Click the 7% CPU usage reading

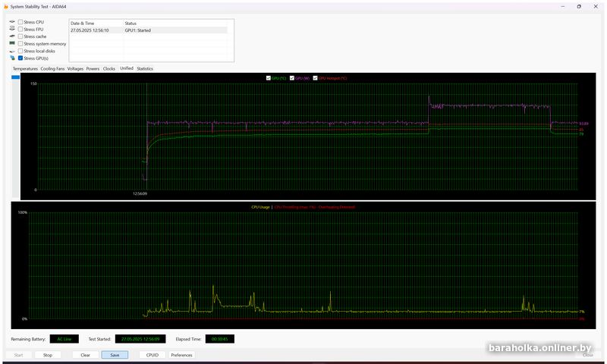click(x=582, y=312)
